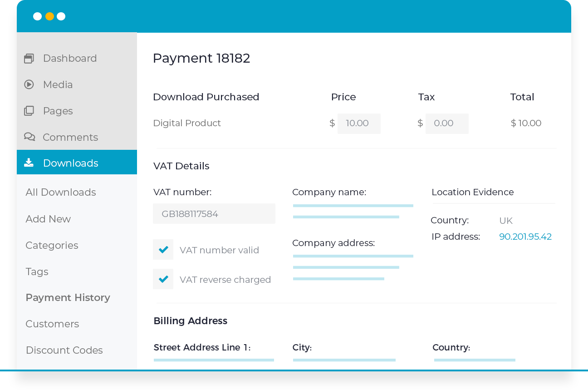The image size is (588, 390).
Task: Select Add New in the Downloads menu
Action: (48, 219)
